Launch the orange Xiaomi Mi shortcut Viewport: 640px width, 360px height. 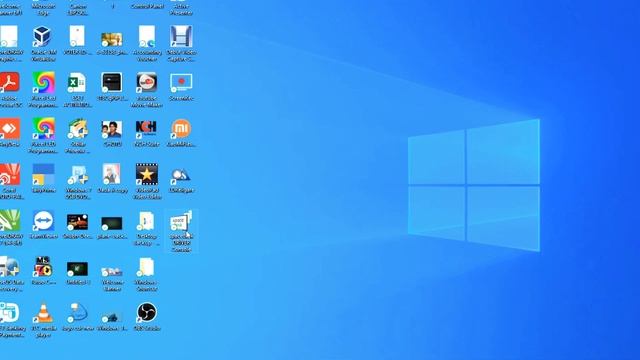tap(181, 129)
